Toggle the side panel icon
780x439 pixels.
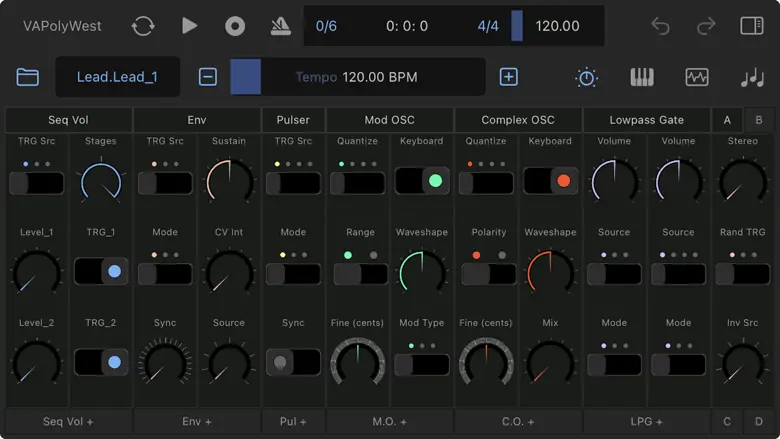pyautogui.click(x=751, y=26)
